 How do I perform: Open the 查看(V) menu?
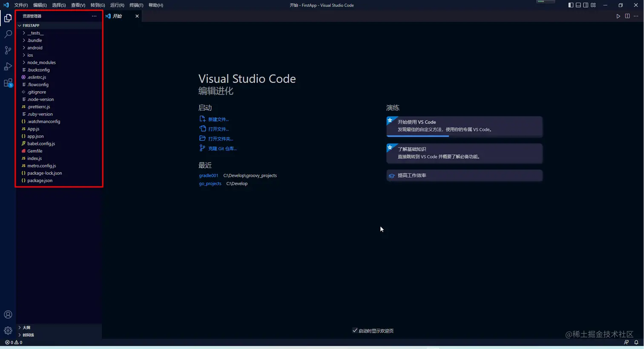click(x=78, y=5)
